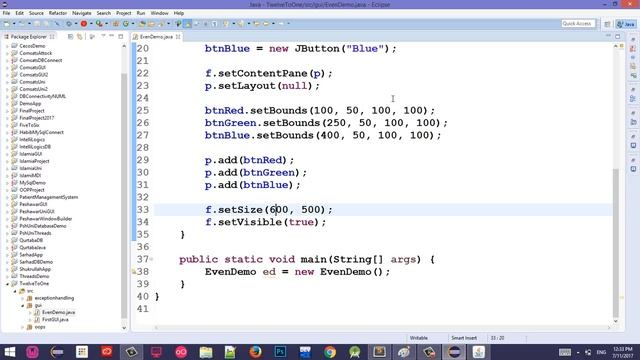The image size is (640, 360).
Task: Click 'Smart Insert' in status bar
Action: pyautogui.click(x=464, y=338)
